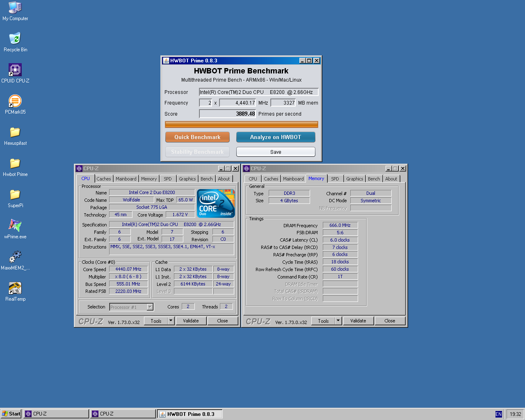Switch to HWBOT Prime taskbar button
Viewport: 525px width, 420px height.
coord(190,414)
